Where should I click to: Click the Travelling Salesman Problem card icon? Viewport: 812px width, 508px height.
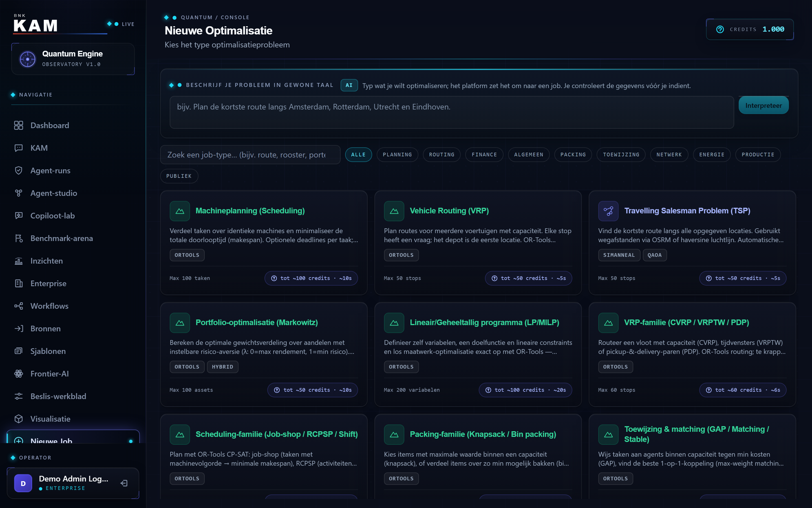(x=608, y=211)
